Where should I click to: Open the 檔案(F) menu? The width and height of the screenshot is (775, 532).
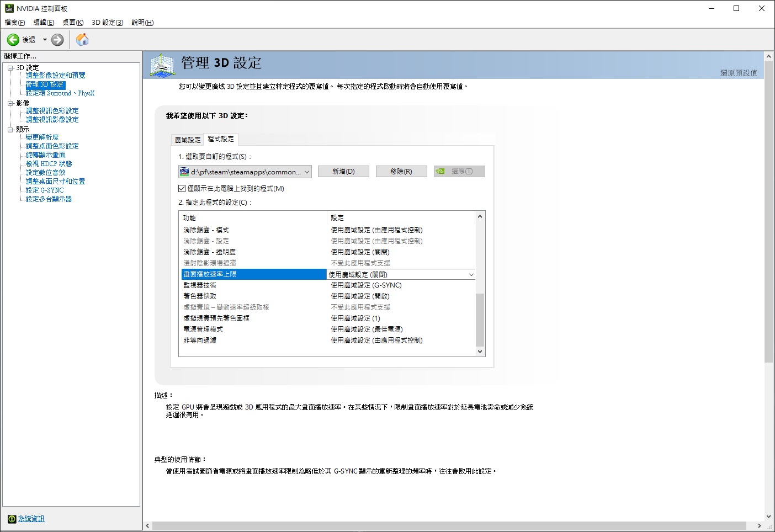tap(15, 23)
